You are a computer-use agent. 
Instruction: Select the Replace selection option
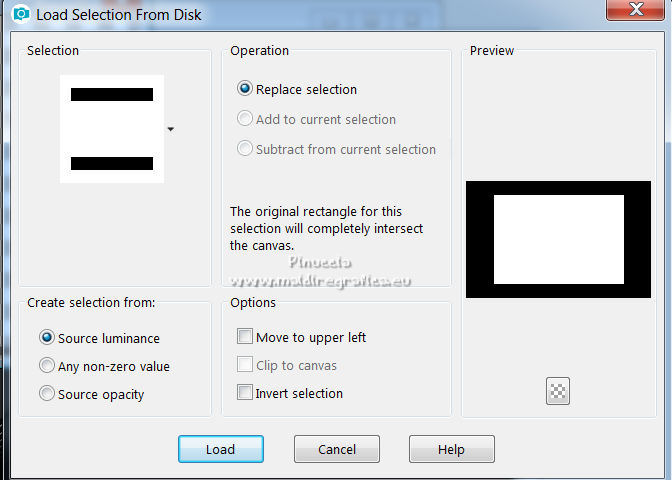[245, 89]
